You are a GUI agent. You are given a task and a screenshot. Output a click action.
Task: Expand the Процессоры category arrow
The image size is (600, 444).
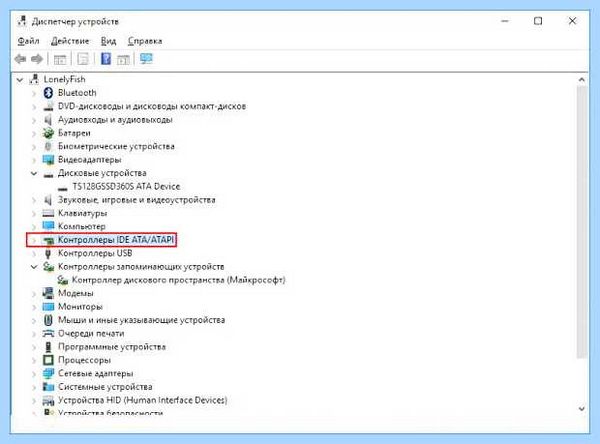(x=34, y=360)
